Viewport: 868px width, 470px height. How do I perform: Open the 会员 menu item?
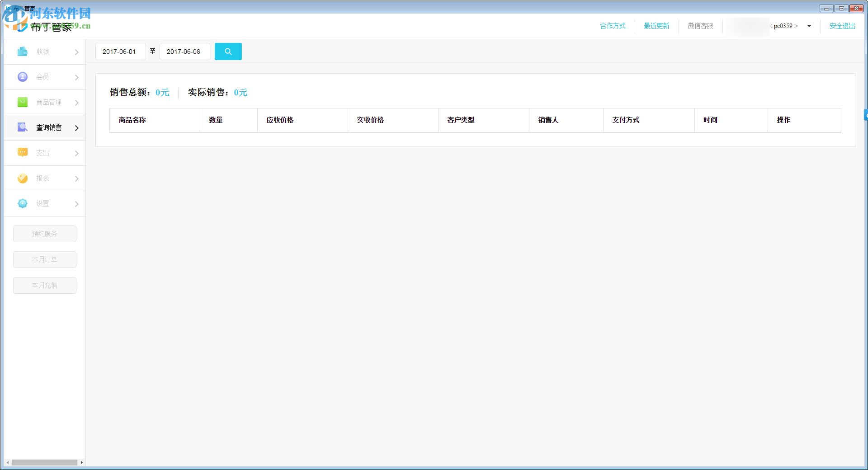[45, 77]
